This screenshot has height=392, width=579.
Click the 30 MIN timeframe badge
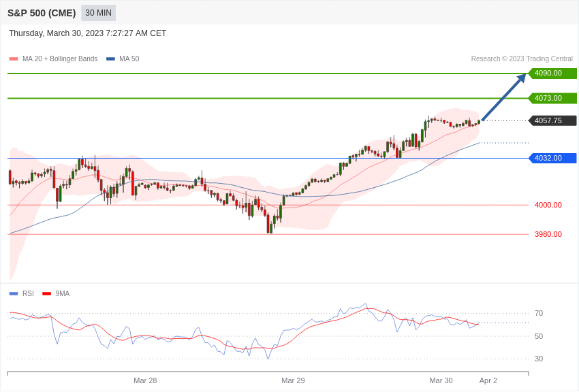tap(98, 13)
